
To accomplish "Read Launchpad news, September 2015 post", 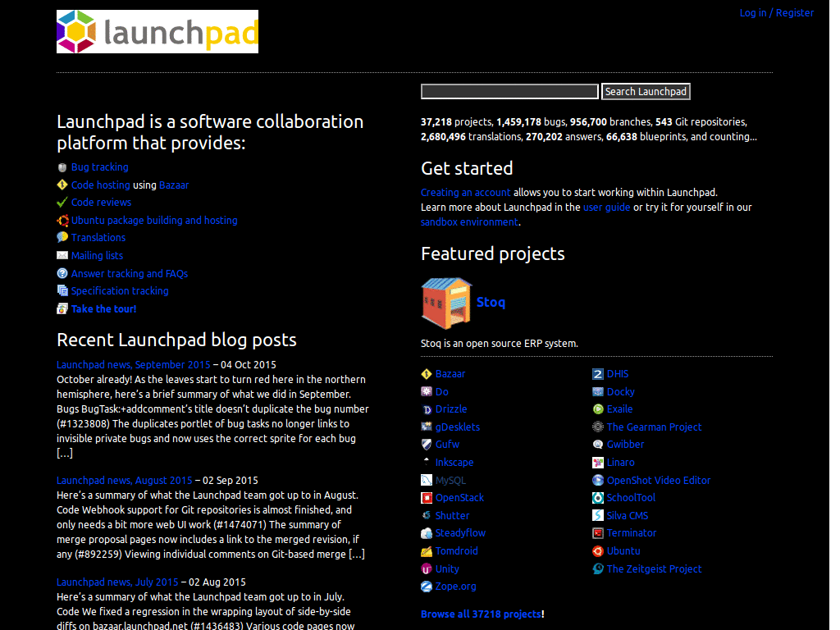I will pos(134,365).
